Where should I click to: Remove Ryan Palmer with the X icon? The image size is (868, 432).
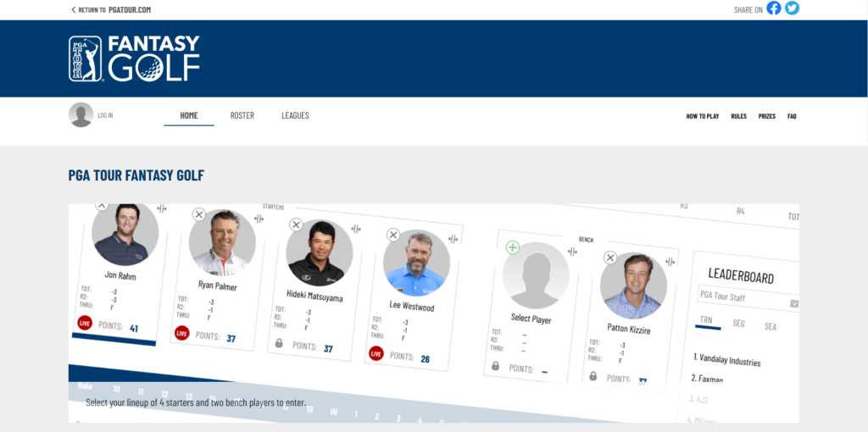click(198, 214)
